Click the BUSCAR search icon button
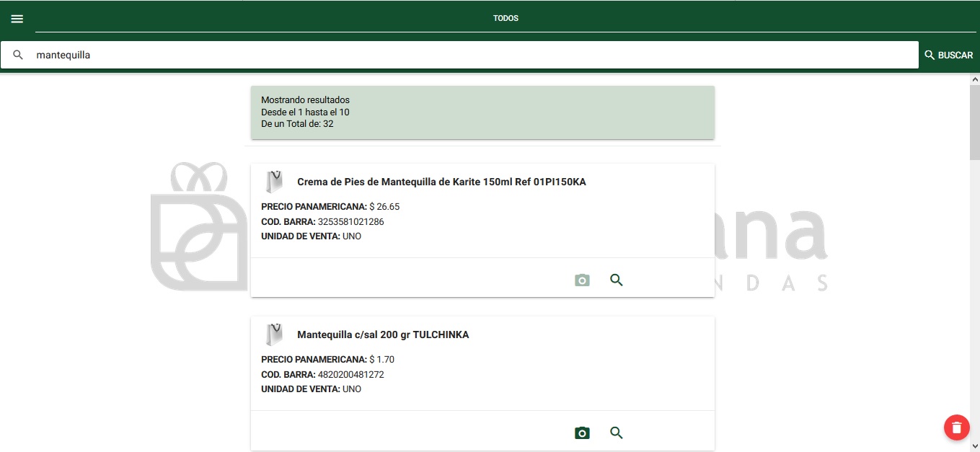980x452 pixels. pyautogui.click(x=948, y=55)
